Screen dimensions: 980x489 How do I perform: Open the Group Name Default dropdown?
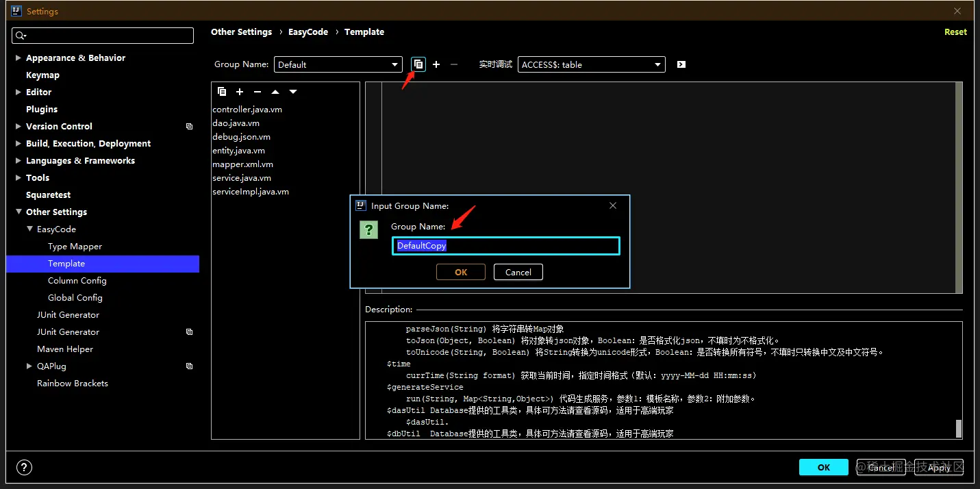338,64
